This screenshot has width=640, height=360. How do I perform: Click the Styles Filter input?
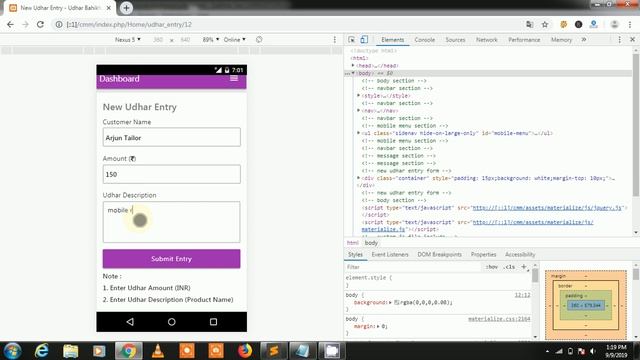coord(412,267)
